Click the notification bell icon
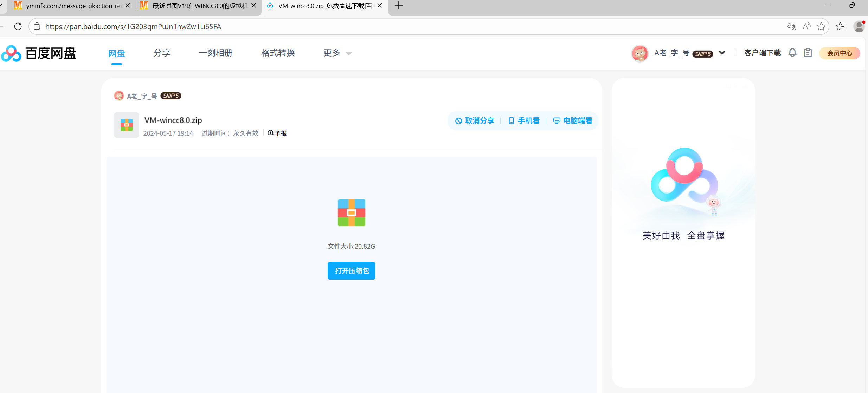868x393 pixels. [x=792, y=53]
